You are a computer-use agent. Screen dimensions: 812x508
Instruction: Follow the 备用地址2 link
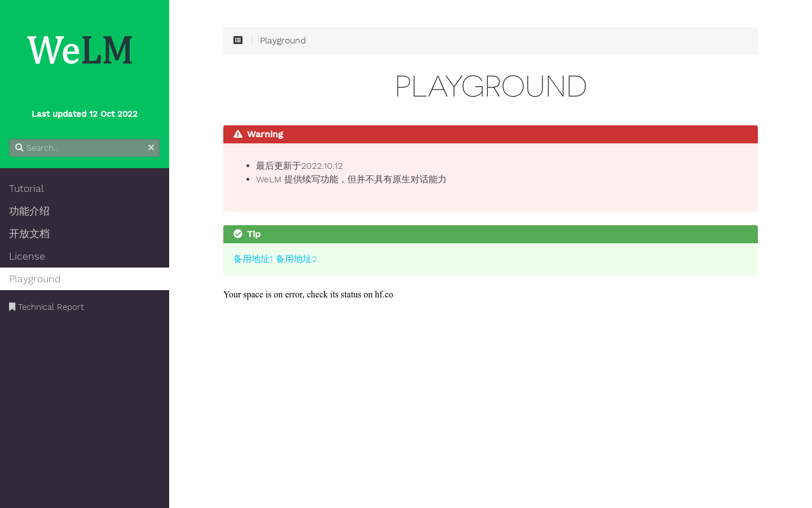pos(296,259)
